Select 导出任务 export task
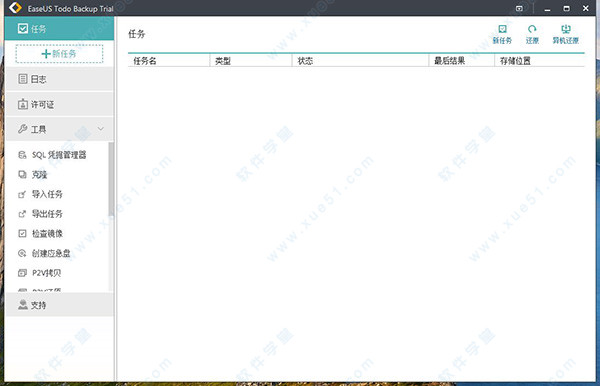This screenshot has width=600, height=386. click(41, 214)
